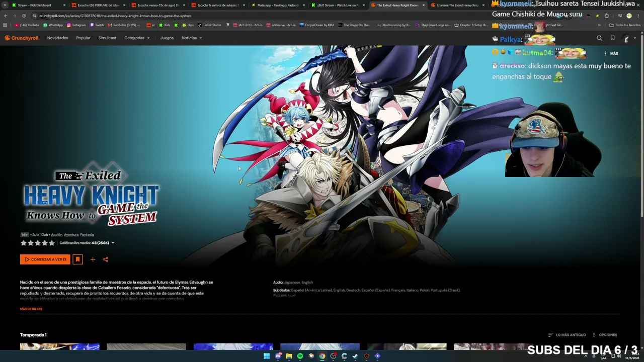The width and height of the screenshot is (644, 362).
Task: Go to Novedades section
Action: (57, 38)
